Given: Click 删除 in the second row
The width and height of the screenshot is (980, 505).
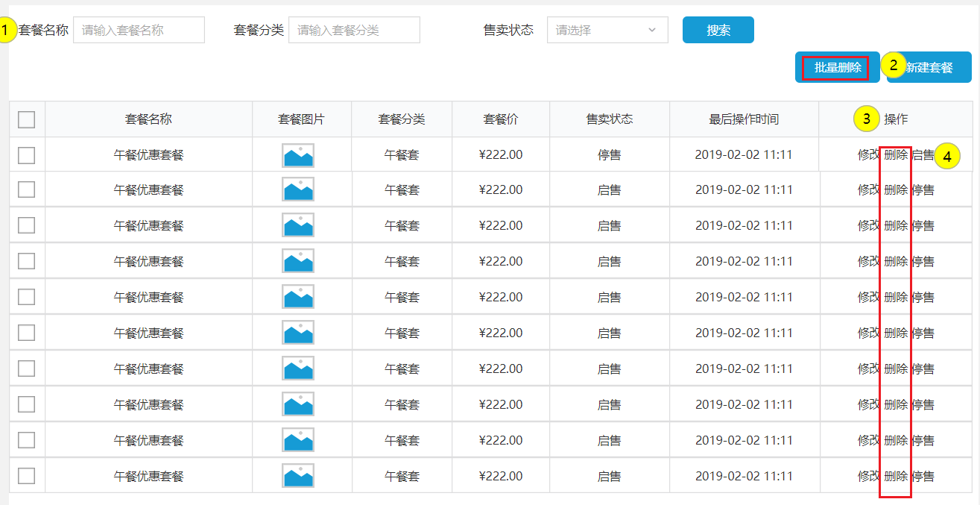Looking at the screenshot, I should [896, 190].
